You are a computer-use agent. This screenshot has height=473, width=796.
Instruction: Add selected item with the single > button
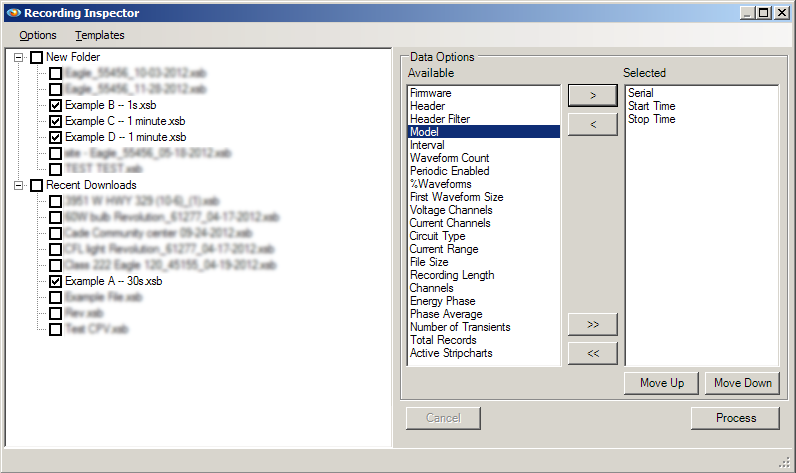click(593, 95)
